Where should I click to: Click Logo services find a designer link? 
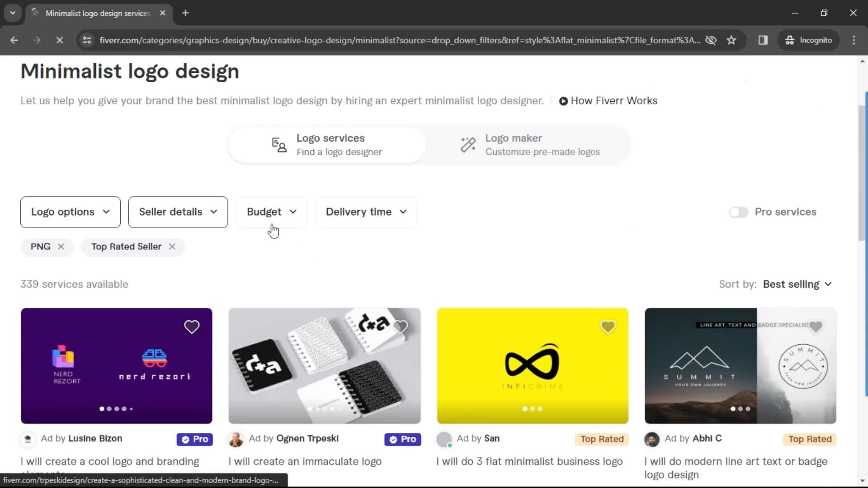329,144
